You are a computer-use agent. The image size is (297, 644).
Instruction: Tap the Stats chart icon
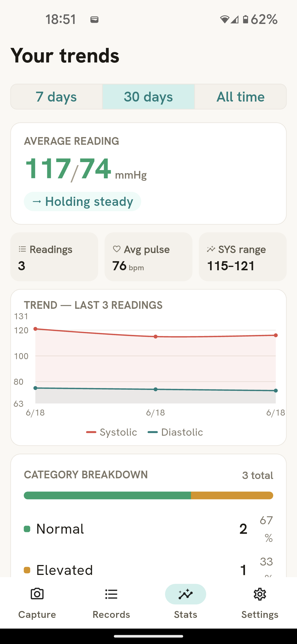pos(186,594)
